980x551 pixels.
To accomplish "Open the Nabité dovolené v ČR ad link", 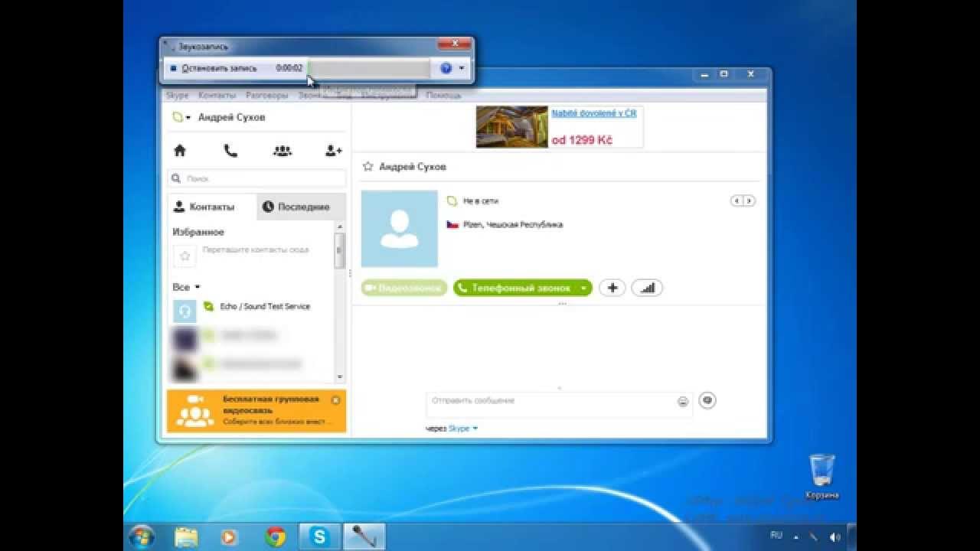I will 593,113.
